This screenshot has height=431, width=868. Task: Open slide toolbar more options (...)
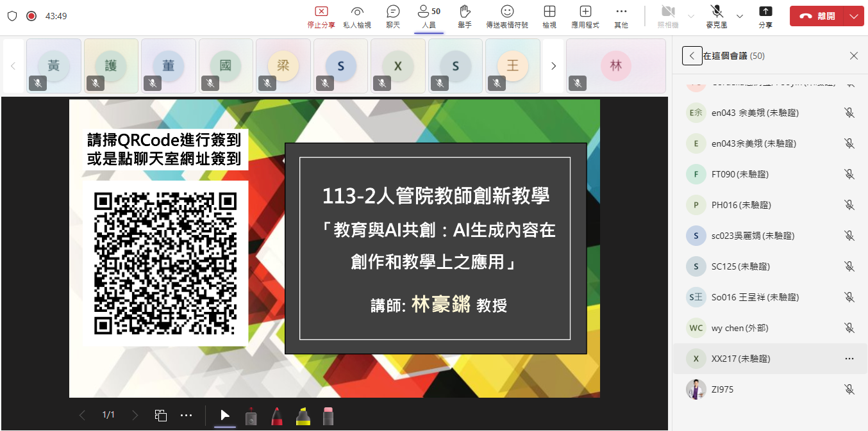(x=187, y=415)
